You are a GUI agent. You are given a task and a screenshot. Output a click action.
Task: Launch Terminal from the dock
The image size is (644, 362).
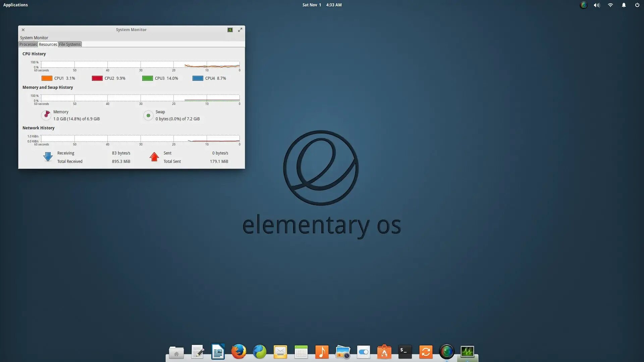click(405, 352)
